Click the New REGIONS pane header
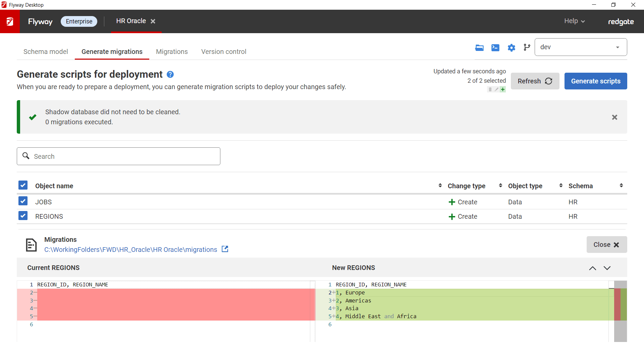Screen dimensions: 644x345 [x=354, y=268]
